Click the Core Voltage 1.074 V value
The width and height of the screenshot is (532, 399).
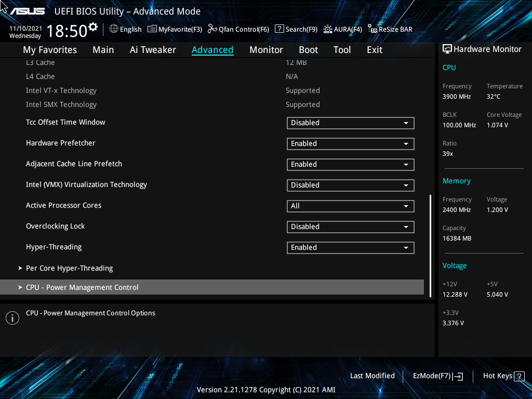coord(497,125)
